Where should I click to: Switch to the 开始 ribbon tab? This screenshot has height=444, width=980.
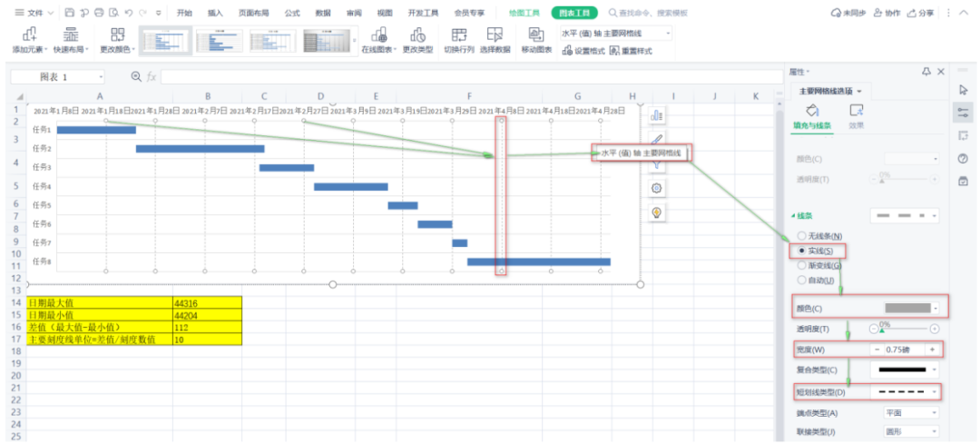click(183, 13)
